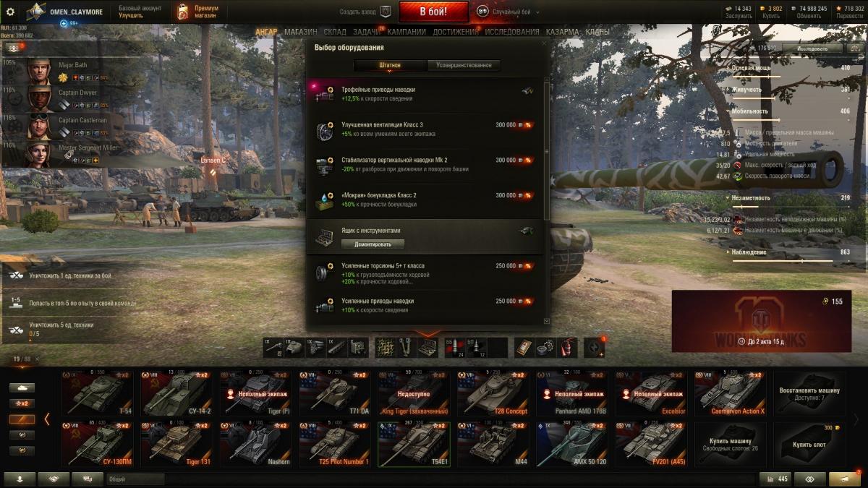Click the chat channels icon in the bottom bar

click(x=88, y=479)
